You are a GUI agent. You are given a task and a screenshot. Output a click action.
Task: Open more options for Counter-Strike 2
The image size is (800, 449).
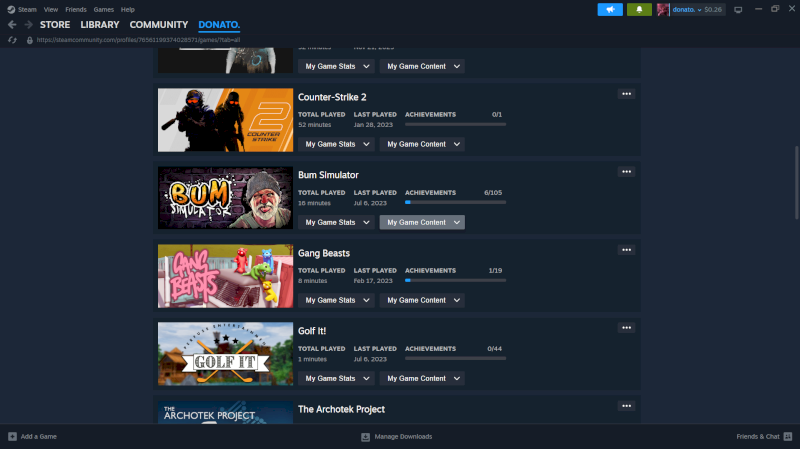[x=627, y=94]
